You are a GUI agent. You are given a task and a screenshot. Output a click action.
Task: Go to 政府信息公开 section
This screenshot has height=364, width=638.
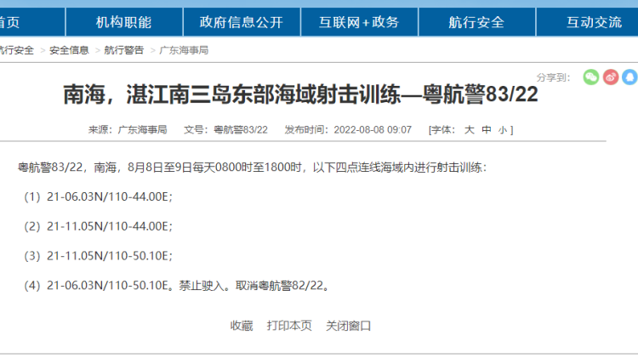(x=241, y=22)
